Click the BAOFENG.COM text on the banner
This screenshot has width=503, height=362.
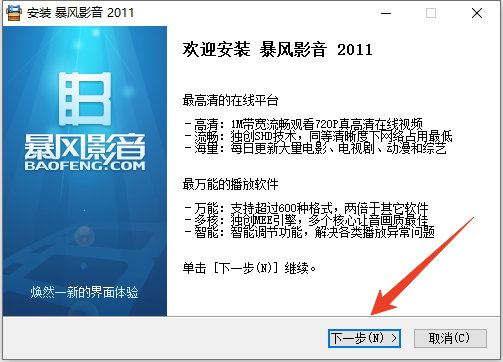[85, 165]
